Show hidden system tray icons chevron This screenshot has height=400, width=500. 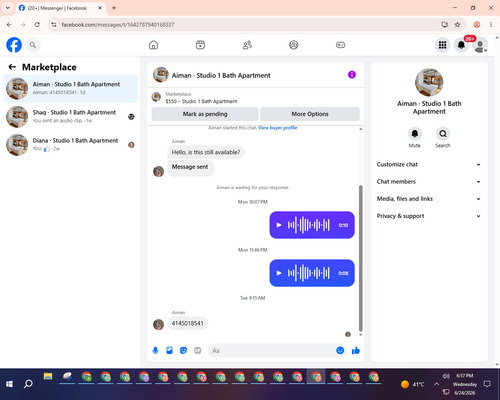pyautogui.click(x=436, y=384)
